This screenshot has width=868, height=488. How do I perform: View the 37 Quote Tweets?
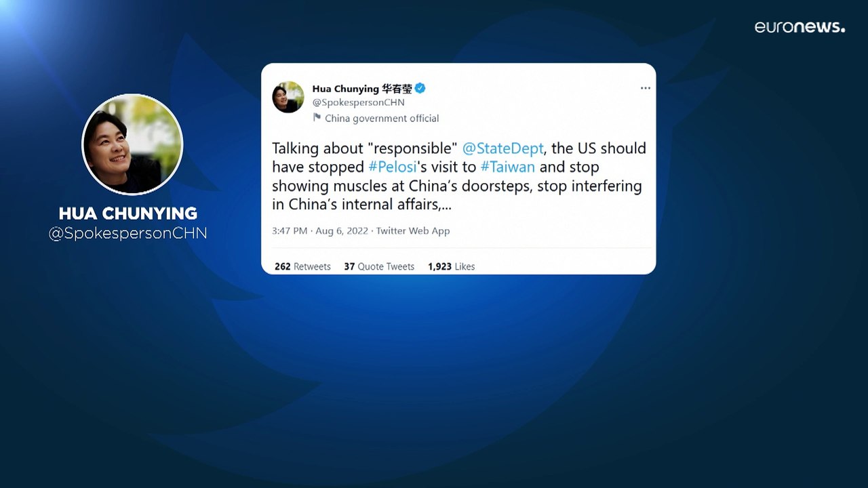(x=379, y=266)
